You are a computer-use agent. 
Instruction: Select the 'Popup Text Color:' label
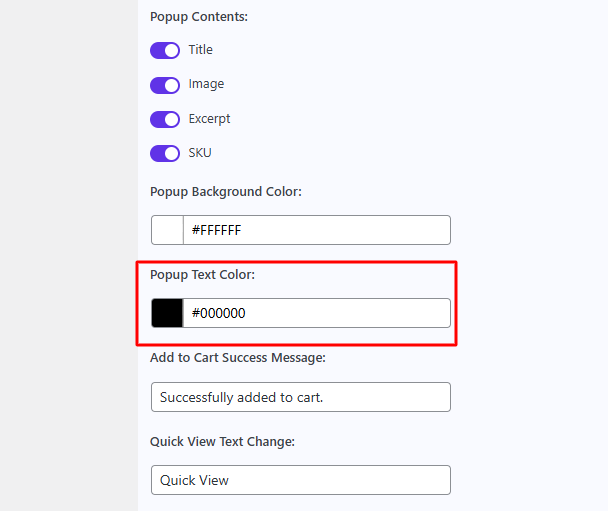click(203, 275)
